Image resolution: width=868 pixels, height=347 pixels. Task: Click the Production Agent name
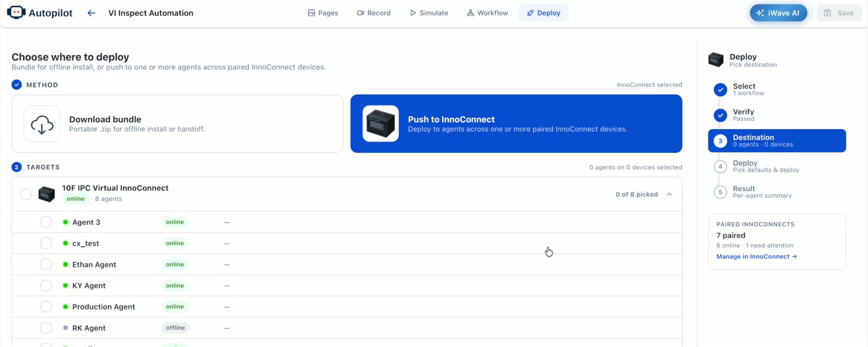104,307
